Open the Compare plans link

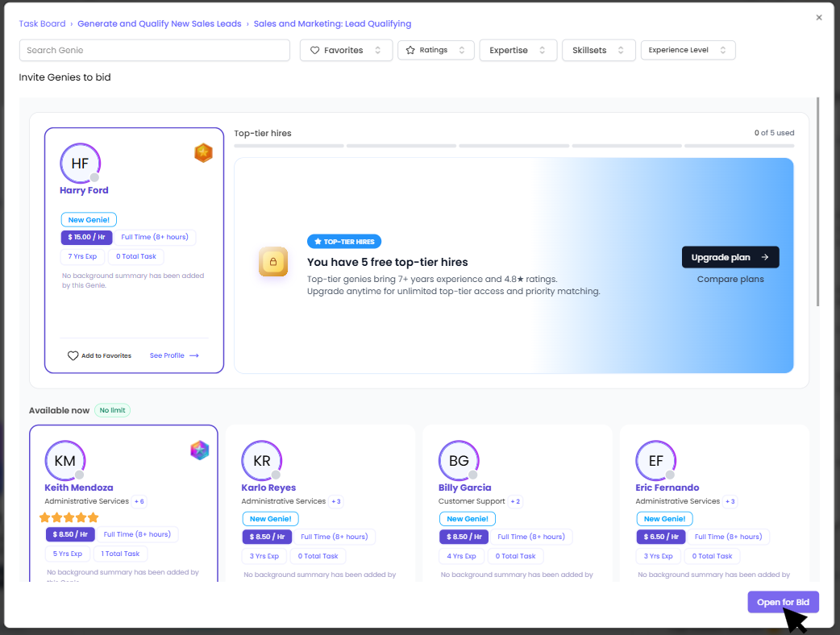click(730, 280)
